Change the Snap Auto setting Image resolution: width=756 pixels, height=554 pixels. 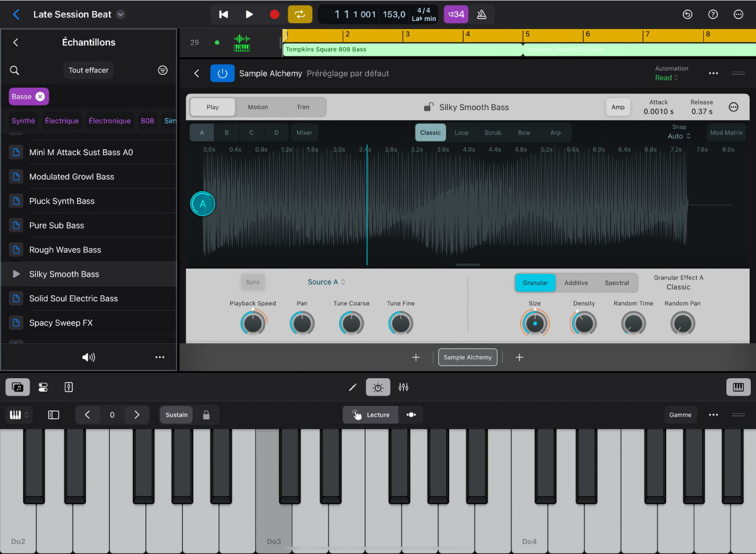678,136
